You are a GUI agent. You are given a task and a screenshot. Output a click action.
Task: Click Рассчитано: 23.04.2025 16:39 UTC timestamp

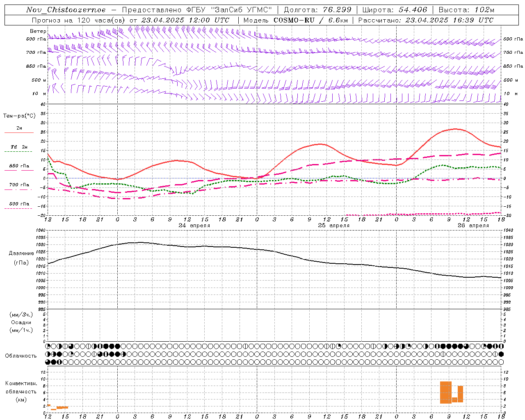tap(426, 20)
